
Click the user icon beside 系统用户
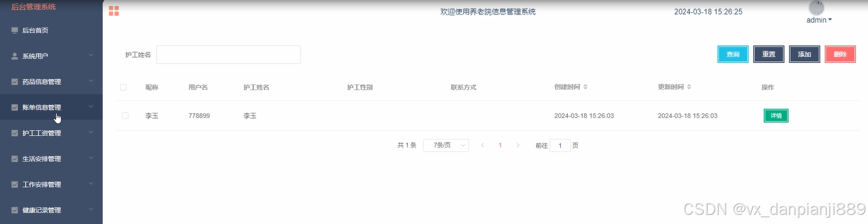pos(15,56)
